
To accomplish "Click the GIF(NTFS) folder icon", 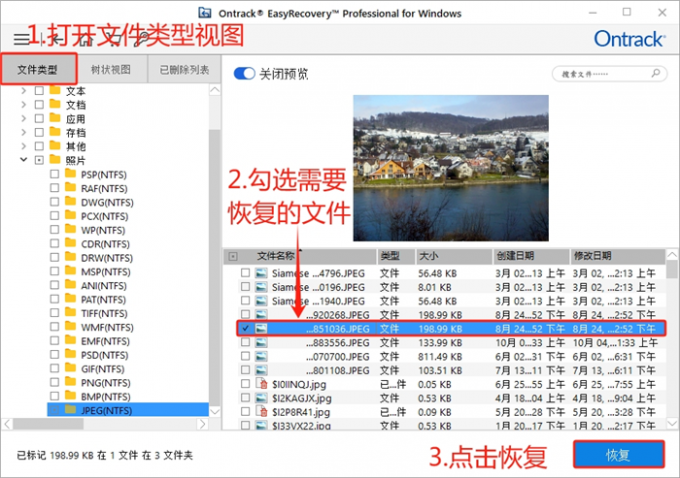I will click(x=70, y=368).
